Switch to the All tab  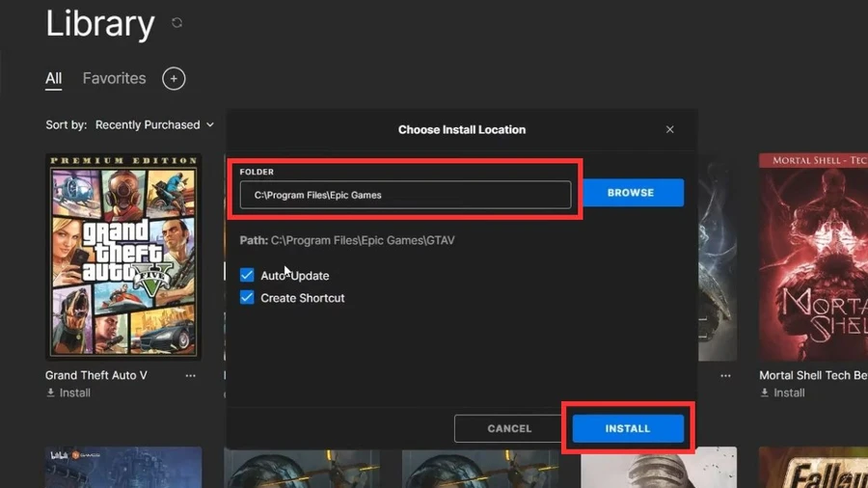[54, 78]
